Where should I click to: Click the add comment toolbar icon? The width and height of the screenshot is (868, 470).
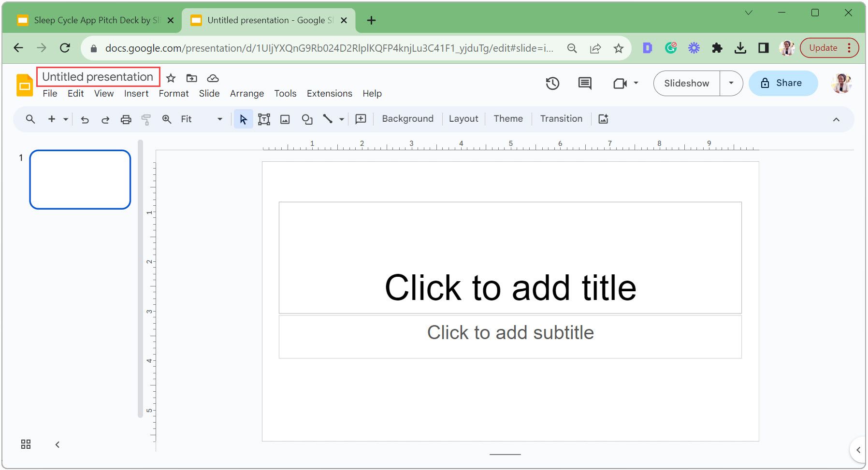pos(361,119)
